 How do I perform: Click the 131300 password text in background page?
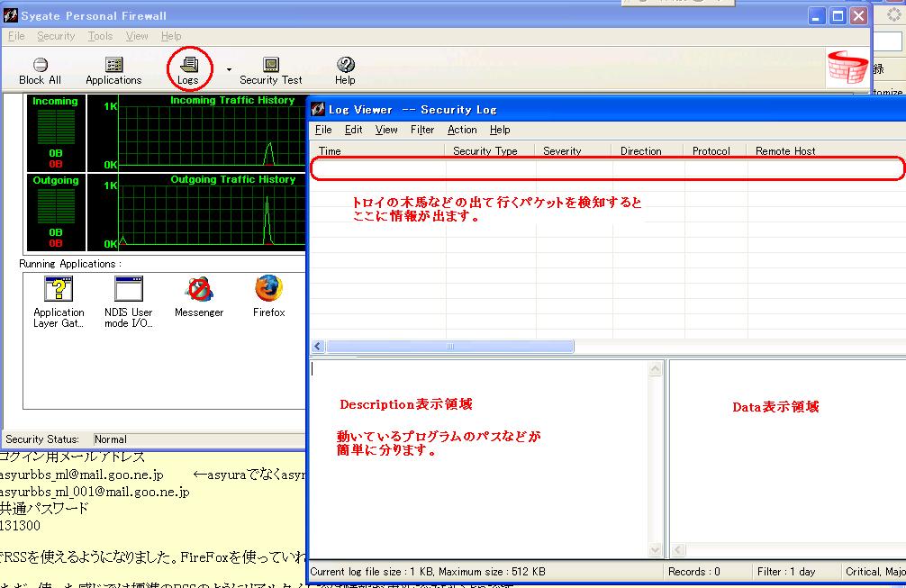pyautogui.click(x=20, y=526)
